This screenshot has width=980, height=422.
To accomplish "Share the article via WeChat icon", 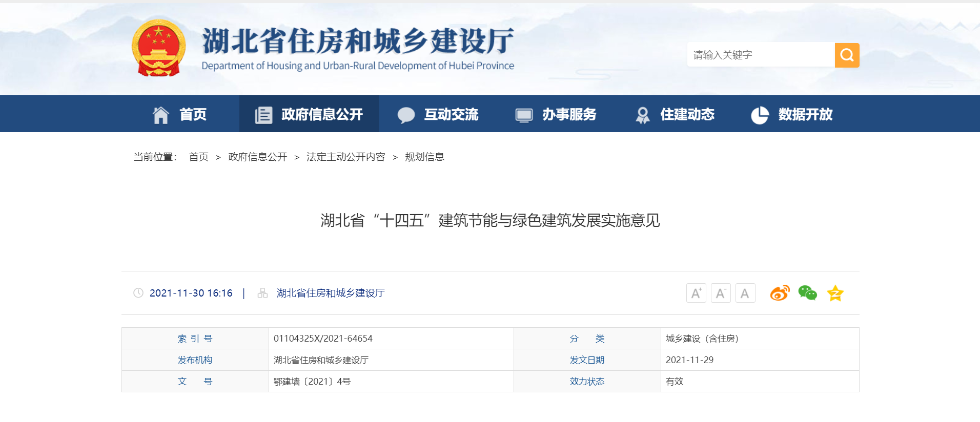I will 807,293.
